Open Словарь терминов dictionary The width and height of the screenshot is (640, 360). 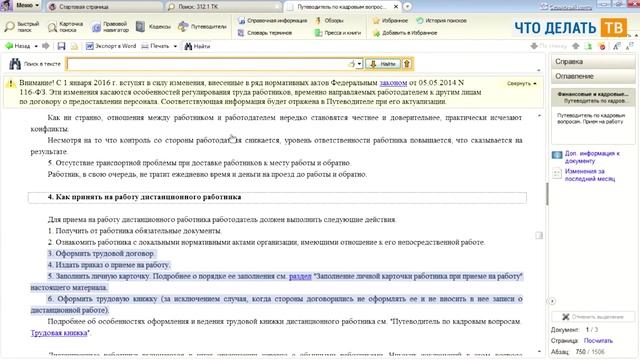tap(265, 33)
